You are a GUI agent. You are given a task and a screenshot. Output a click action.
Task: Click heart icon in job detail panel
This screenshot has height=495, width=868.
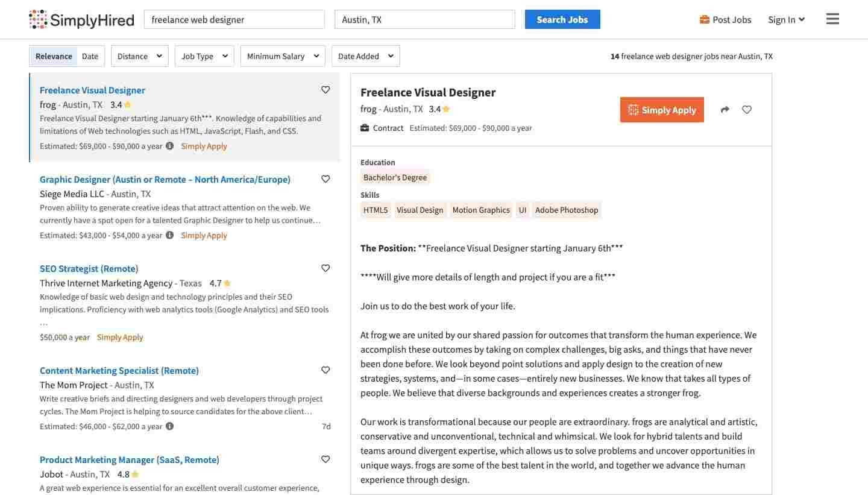click(747, 110)
